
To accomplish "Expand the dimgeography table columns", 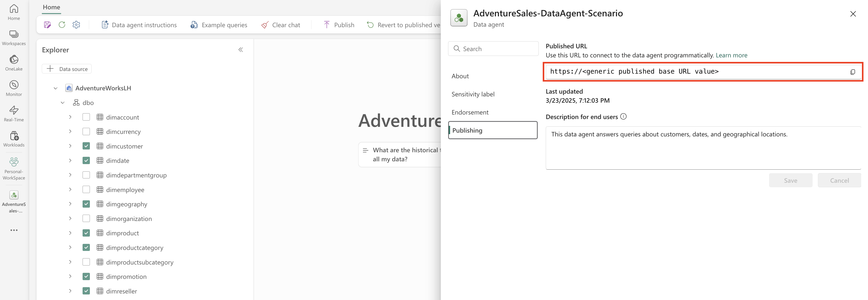I will coord(70,204).
